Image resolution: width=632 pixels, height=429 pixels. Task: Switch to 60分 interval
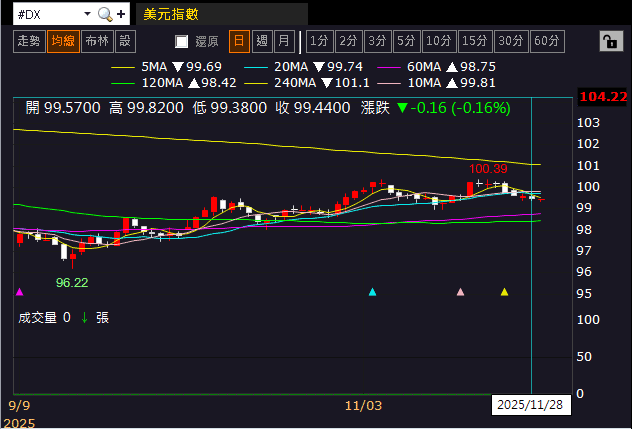547,41
